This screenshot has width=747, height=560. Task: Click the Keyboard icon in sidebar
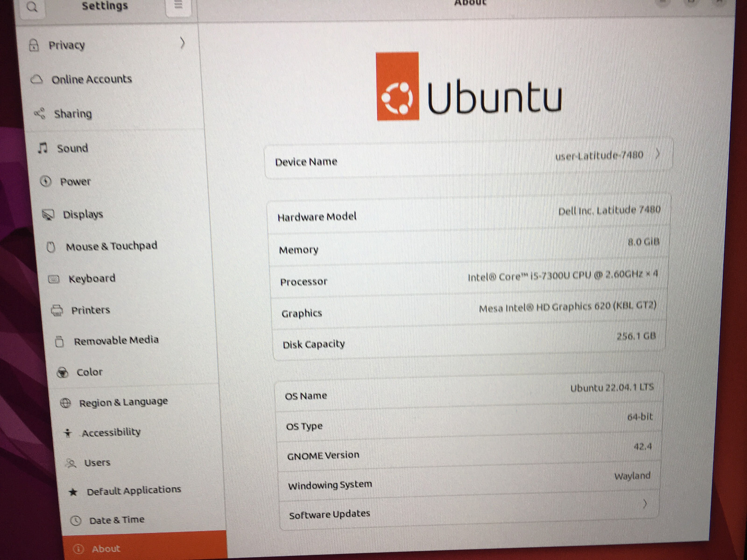tap(54, 279)
